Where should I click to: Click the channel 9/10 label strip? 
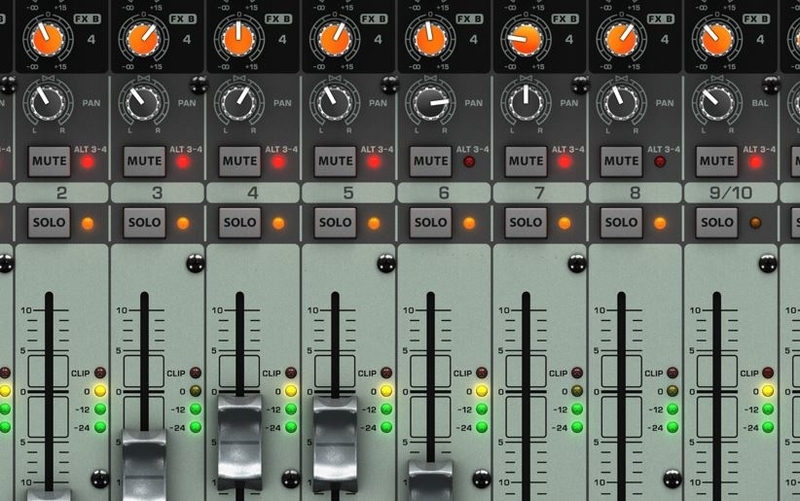coord(731,193)
